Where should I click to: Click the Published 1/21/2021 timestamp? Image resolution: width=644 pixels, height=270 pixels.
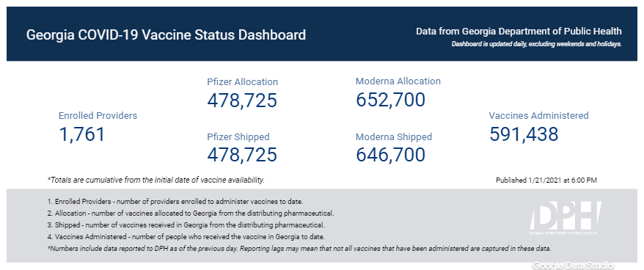tap(546, 180)
